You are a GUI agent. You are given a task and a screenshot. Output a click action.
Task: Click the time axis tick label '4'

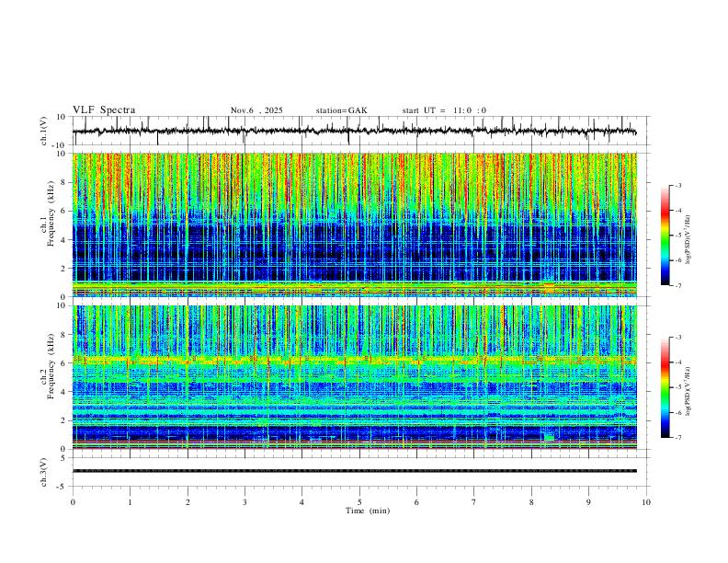(302, 502)
